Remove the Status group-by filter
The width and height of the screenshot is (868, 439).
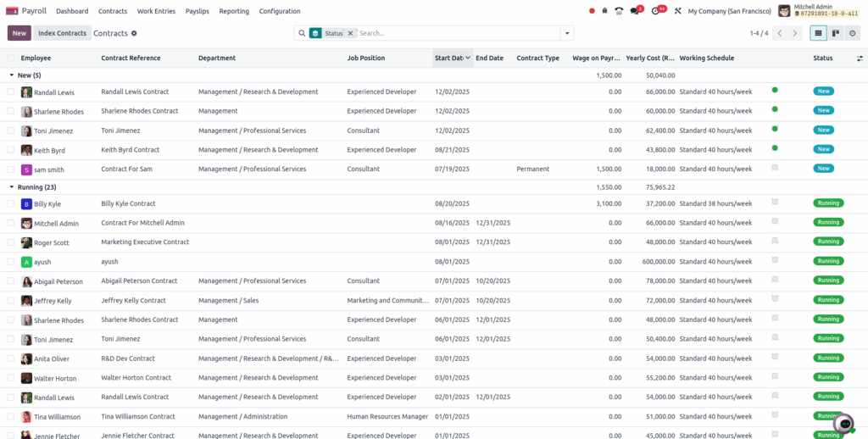coord(350,33)
